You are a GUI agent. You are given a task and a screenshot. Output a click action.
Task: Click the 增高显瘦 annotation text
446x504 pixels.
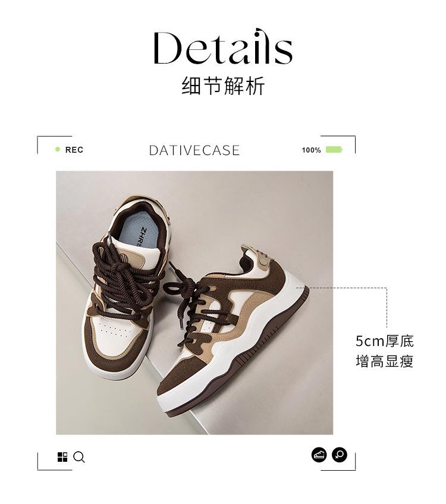point(385,361)
